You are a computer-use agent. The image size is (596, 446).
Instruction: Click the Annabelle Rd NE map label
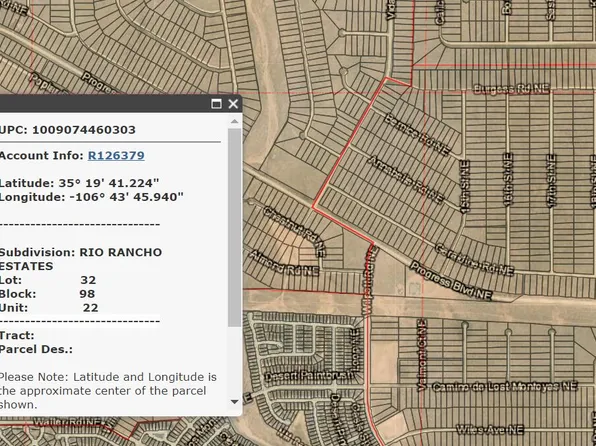tap(406, 179)
